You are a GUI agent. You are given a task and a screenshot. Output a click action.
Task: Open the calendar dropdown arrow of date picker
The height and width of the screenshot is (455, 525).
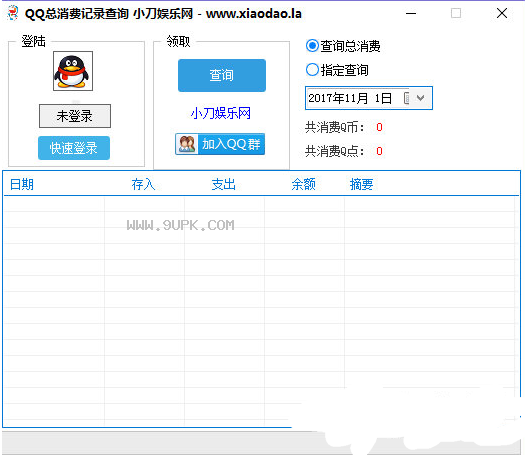pyautogui.click(x=420, y=98)
